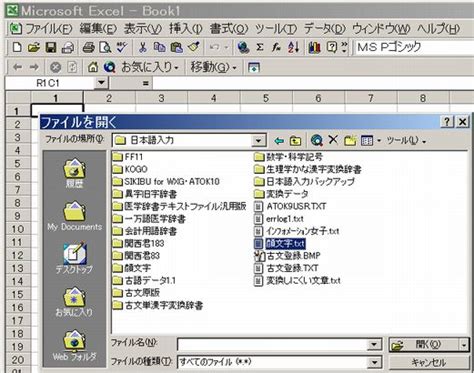
Task: Create New Folder icon in dialog
Action: coord(350,141)
